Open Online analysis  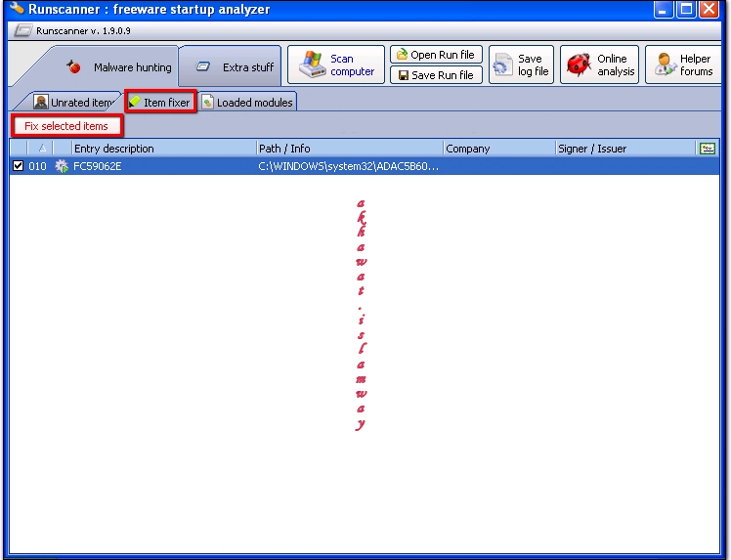pos(599,65)
